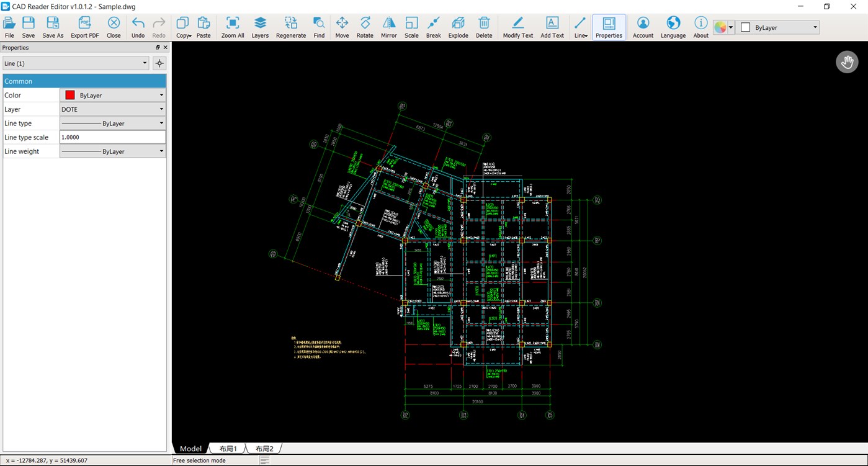The height and width of the screenshot is (466, 868).
Task: Toggle the pan hand mode on canvas
Action: point(847,61)
